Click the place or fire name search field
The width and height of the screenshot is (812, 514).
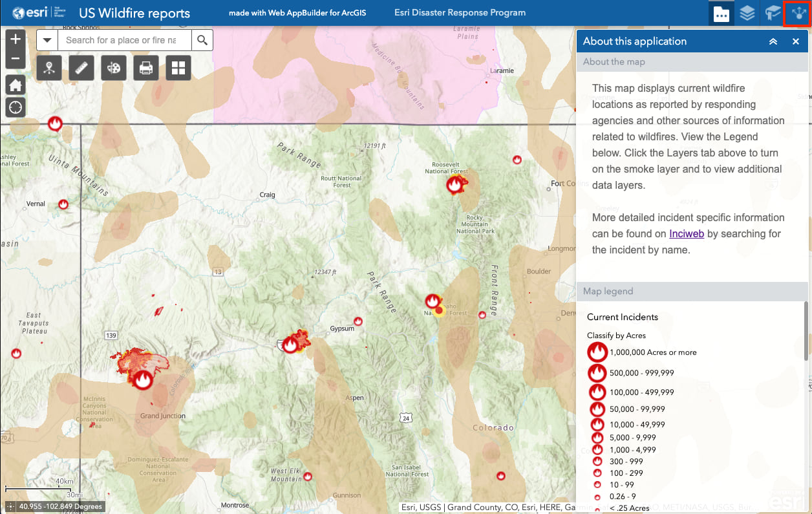pyautogui.click(x=125, y=40)
